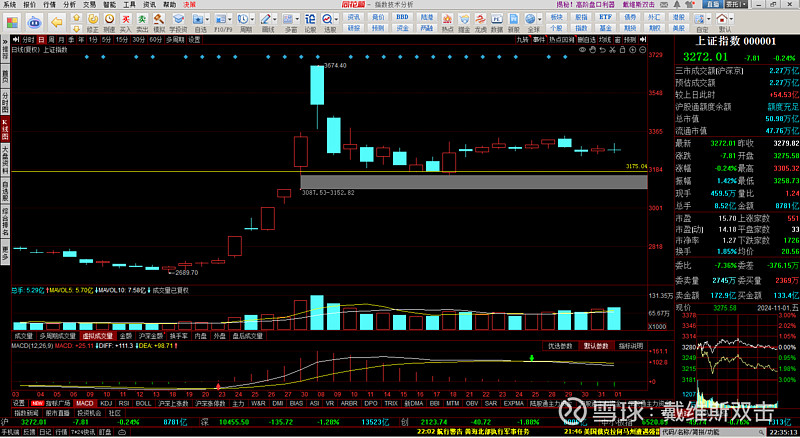Click the 优选参数 button
This screenshot has width=800, height=438.
click(560, 346)
